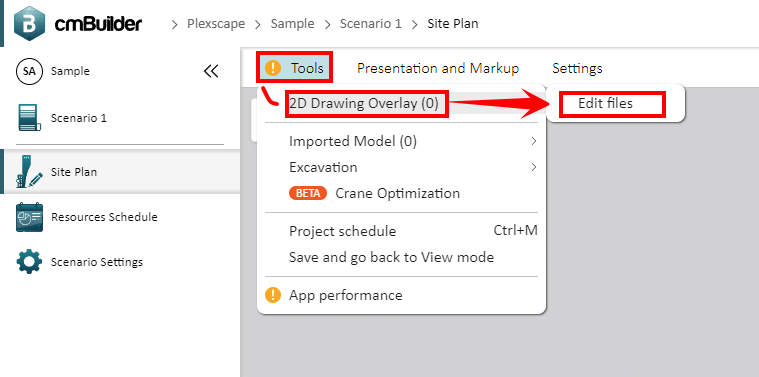Screen dimensions: 759x377
Task: Select Imported Model (0) entry
Action: point(353,141)
